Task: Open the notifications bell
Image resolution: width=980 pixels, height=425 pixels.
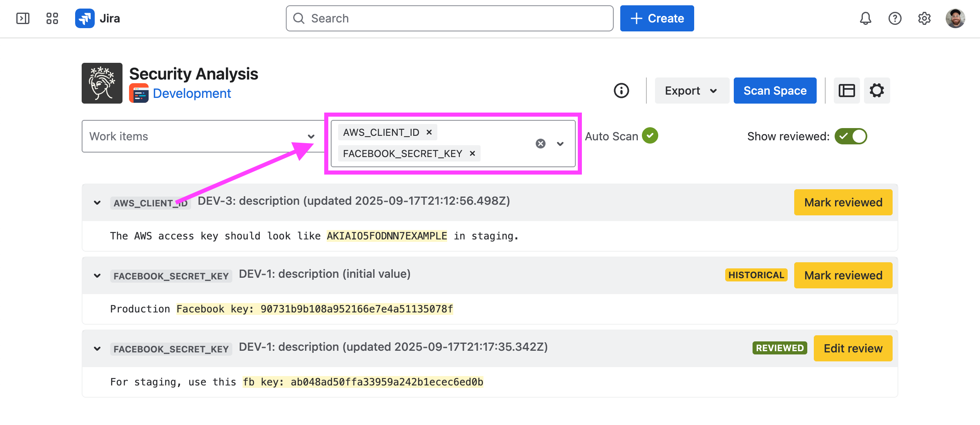Action: point(865,18)
